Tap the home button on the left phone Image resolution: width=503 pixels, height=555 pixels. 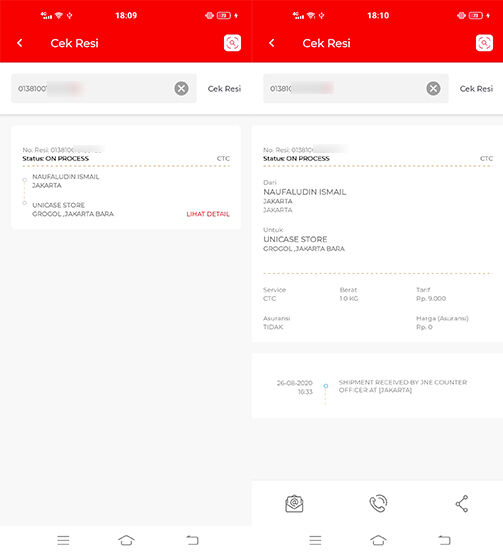[x=126, y=540]
